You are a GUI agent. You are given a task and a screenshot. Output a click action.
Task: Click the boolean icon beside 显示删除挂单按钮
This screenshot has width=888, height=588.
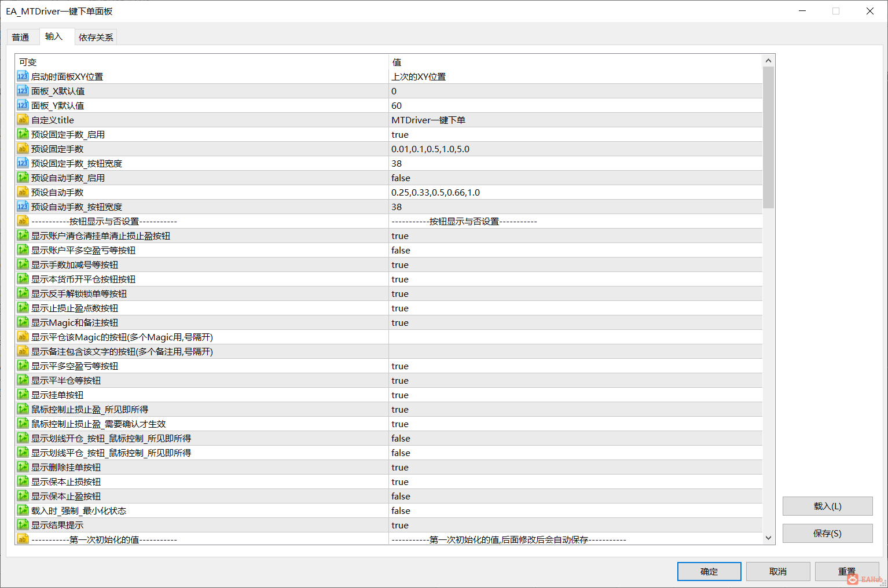[x=23, y=467]
